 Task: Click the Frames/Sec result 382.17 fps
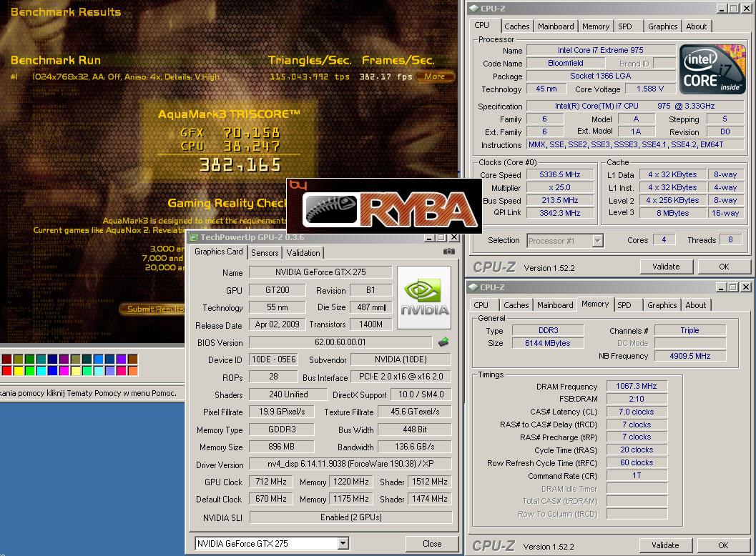[386, 76]
